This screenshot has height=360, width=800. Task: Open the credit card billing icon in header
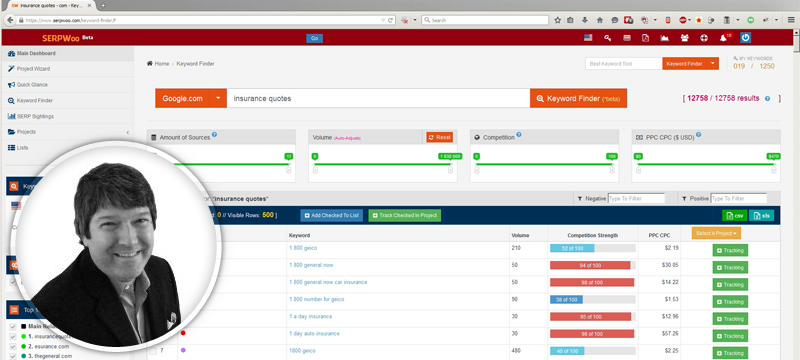(x=627, y=38)
